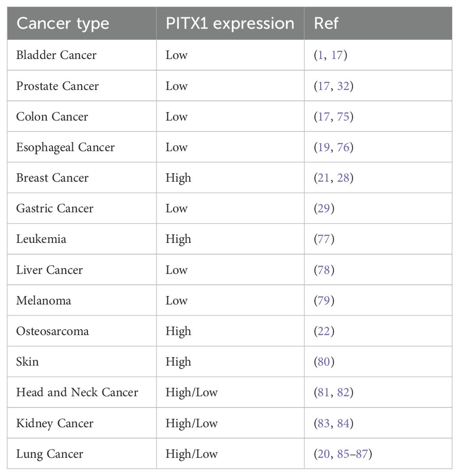This screenshot has width=459, height=476.
Task: Open reference 76 for Esophageal Cancer
Action: [343, 147]
